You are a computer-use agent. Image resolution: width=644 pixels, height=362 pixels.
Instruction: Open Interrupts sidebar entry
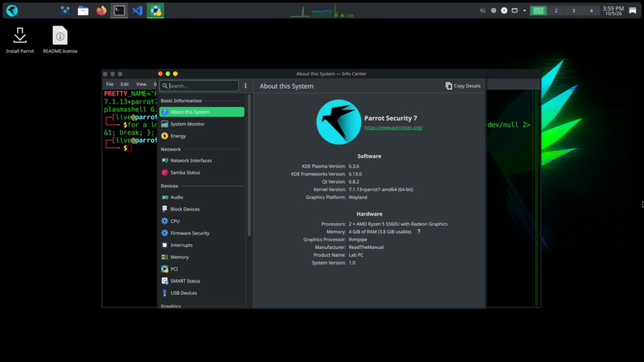point(202,245)
